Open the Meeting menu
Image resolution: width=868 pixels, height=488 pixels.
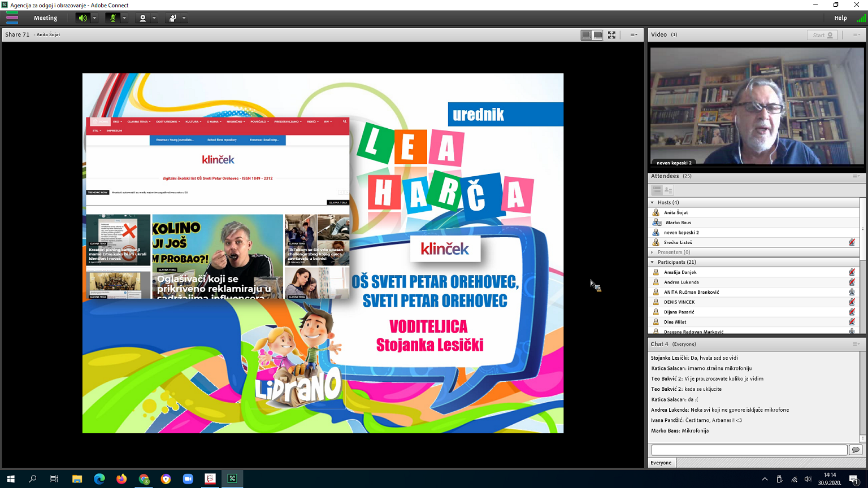coord(45,18)
